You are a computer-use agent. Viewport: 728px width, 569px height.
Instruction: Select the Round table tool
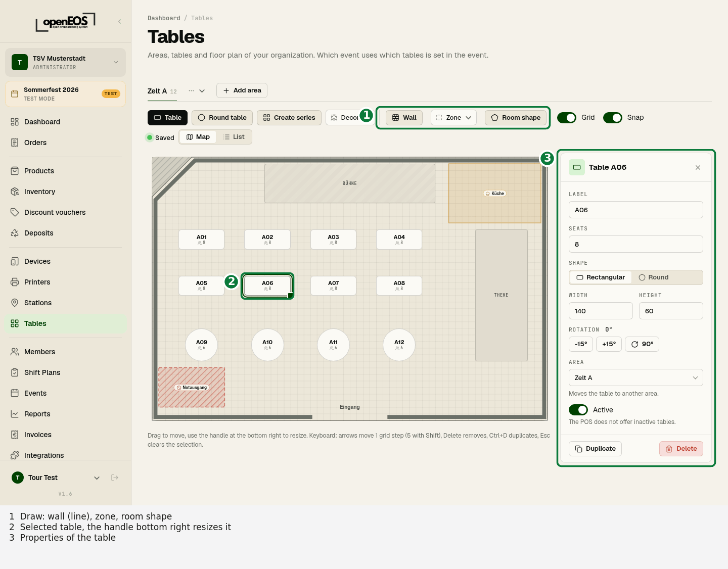pyautogui.click(x=222, y=118)
